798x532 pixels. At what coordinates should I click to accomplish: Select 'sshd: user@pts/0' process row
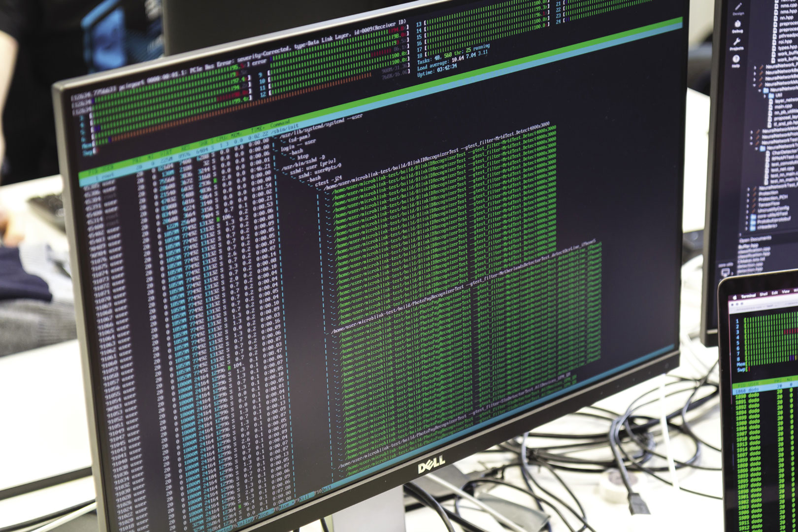(x=320, y=171)
